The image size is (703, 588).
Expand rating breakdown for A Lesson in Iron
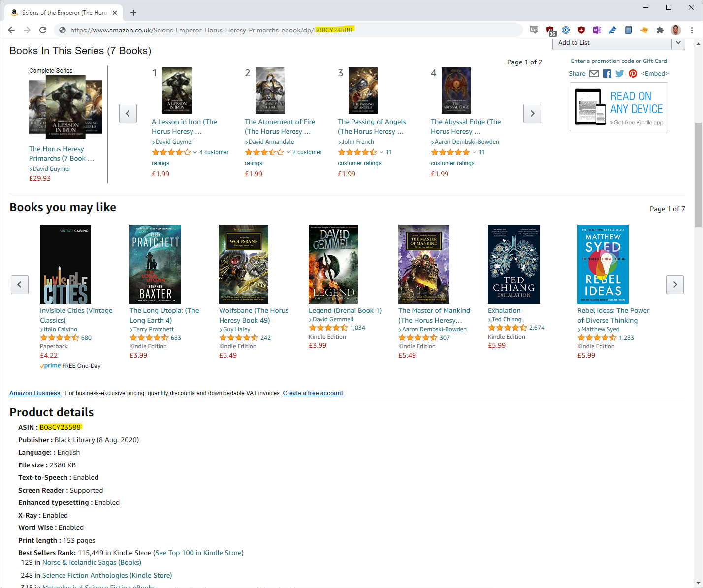[195, 152]
